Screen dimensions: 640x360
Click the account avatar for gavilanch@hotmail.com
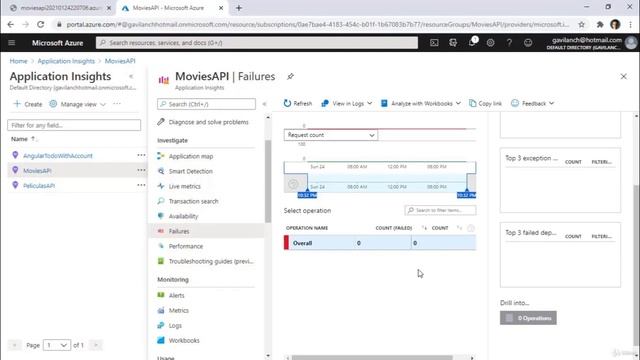[x=631, y=43]
